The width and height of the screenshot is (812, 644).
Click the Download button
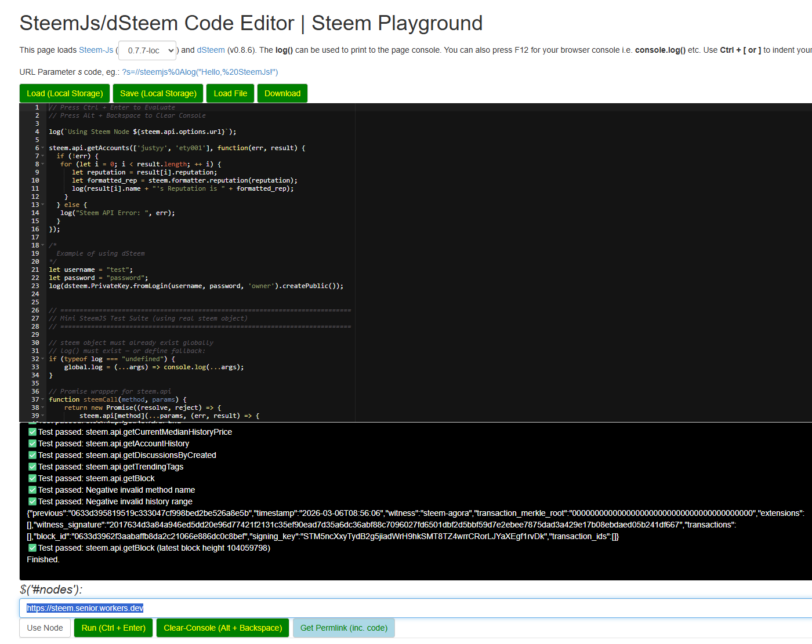282,93
